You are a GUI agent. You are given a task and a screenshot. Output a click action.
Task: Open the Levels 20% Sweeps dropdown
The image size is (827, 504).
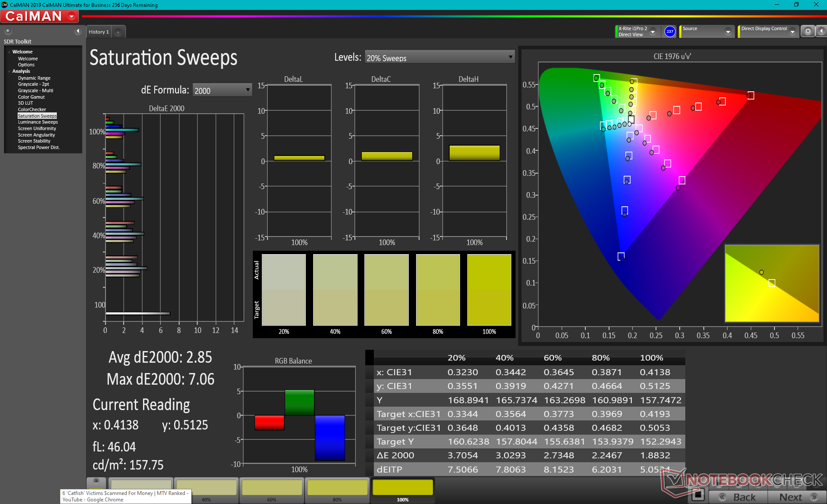439,58
